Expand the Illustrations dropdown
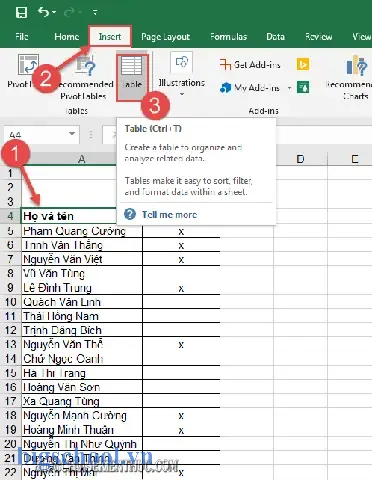The width and height of the screenshot is (372, 480). pos(182,94)
